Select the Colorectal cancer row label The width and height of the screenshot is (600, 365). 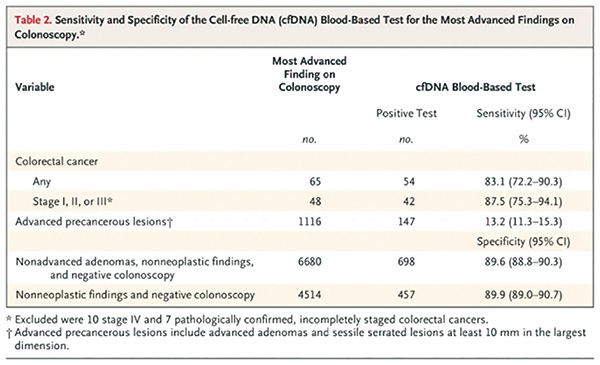57,161
